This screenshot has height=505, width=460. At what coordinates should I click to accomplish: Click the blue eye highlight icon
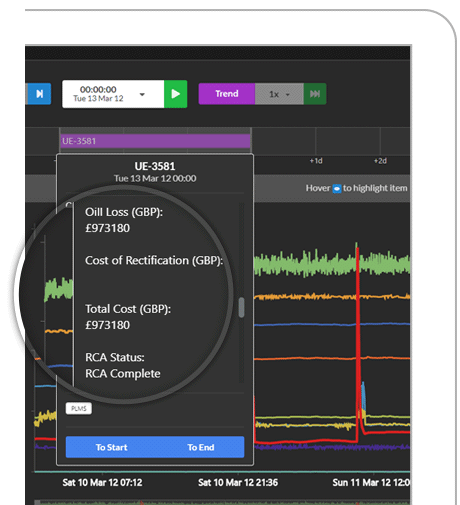337,189
